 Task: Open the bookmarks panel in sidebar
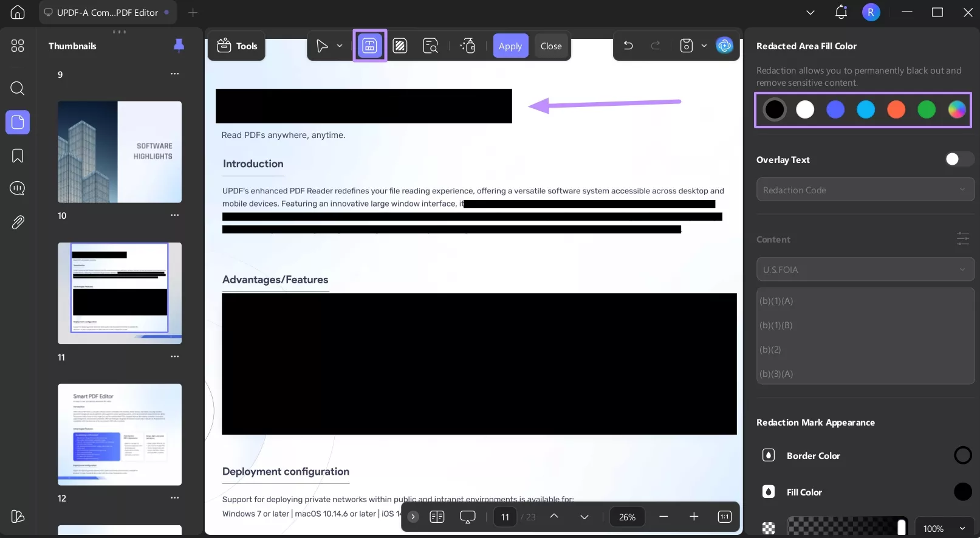(18, 156)
